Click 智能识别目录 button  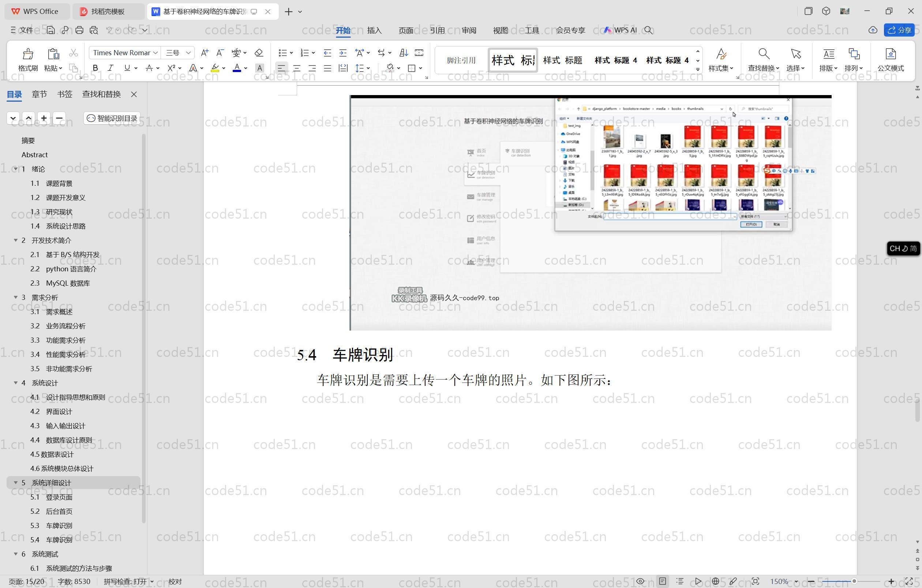coord(112,118)
